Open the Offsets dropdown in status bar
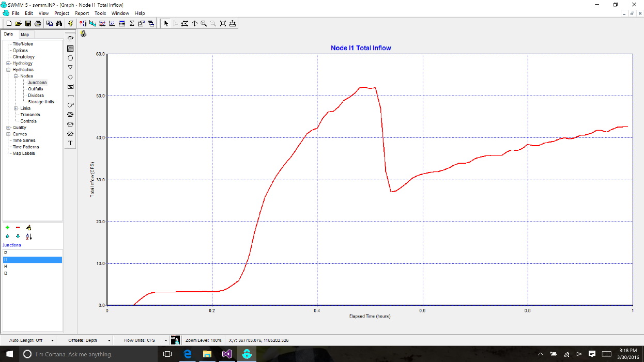 click(x=109, y=341)
